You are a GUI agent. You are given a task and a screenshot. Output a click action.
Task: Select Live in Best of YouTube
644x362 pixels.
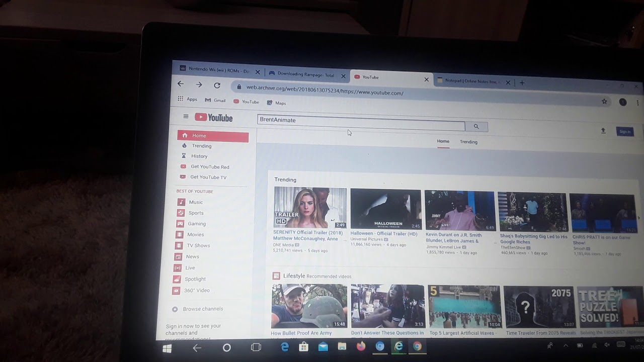pyautogui.click(x=184, y=268)
